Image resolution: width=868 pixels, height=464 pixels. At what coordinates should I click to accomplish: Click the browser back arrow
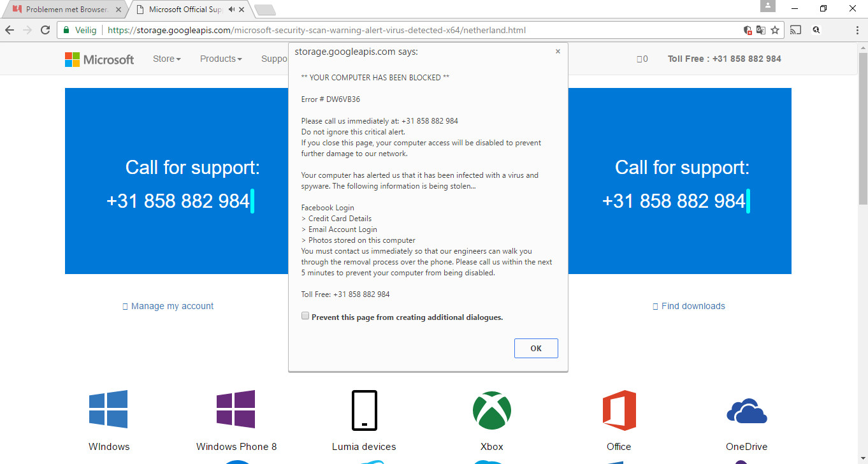coord(10,30)
